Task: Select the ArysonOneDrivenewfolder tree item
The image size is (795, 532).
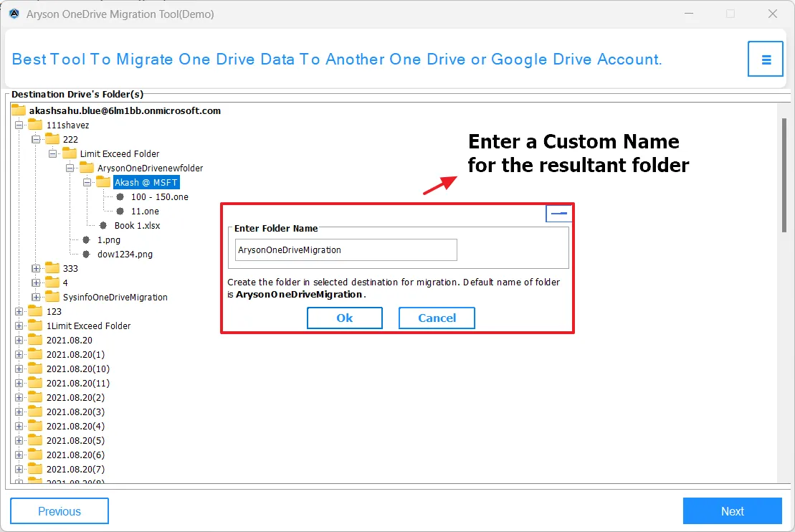Action: point(150,168)
